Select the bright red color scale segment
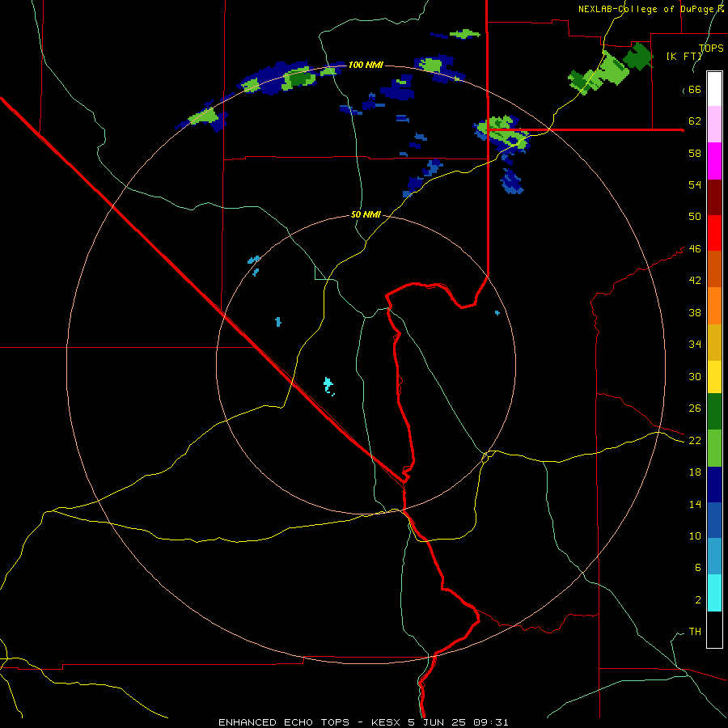Image resolution: width=728 pixels, height=728 pixels. (x=714, y=233)
